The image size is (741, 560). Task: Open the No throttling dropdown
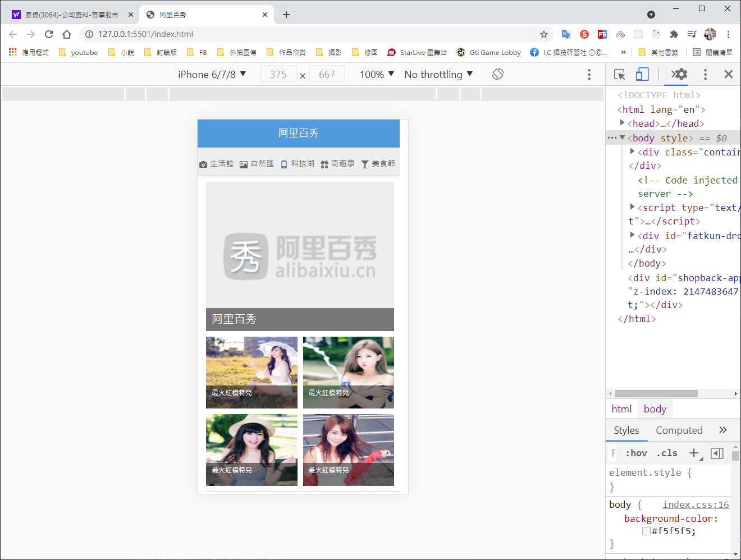point(438,74)
